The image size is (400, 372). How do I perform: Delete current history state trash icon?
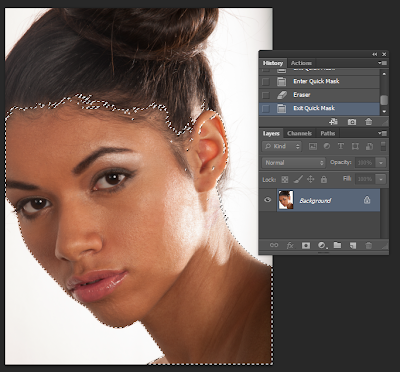coord(368,122)
